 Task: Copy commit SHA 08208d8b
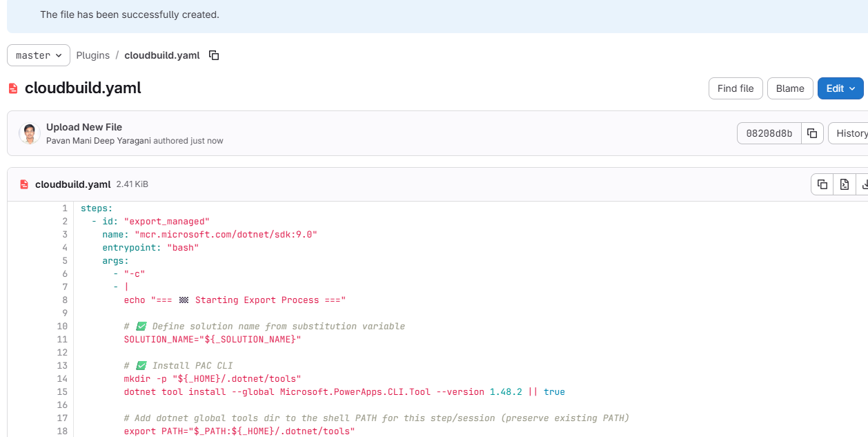pos(812,133)
